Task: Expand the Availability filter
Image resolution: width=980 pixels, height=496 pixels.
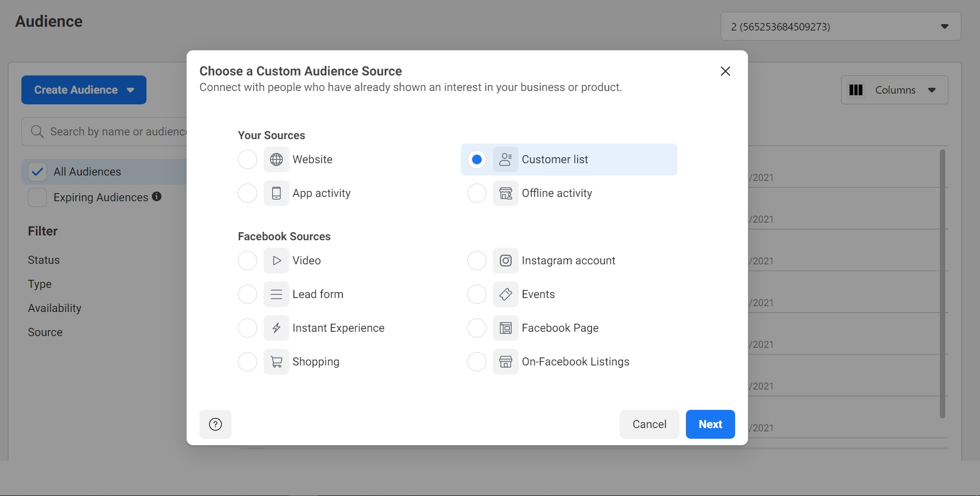Action: (55, 308)
